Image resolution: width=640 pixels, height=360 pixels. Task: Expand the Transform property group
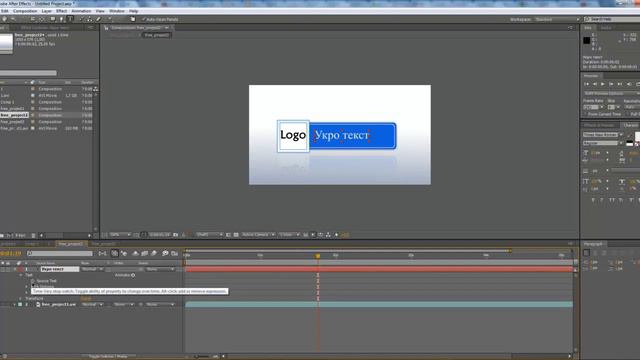[x=21, y=298]
